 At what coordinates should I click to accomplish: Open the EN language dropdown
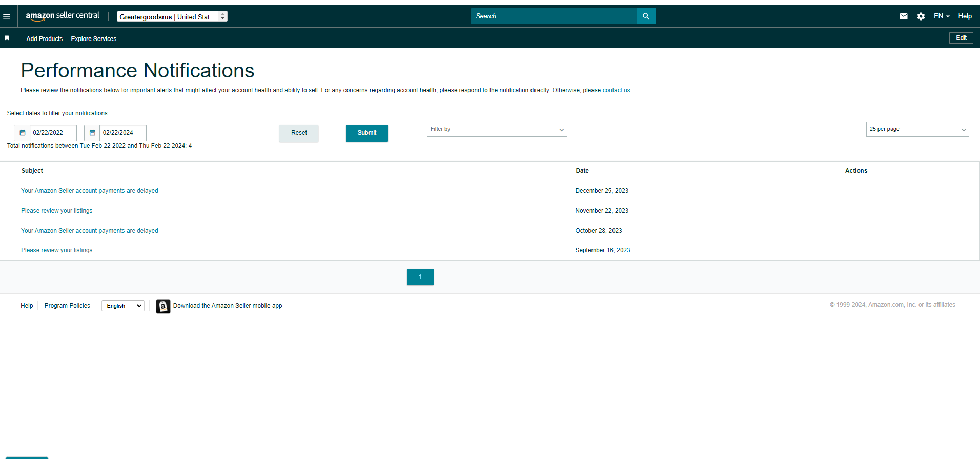click(941, 16)
